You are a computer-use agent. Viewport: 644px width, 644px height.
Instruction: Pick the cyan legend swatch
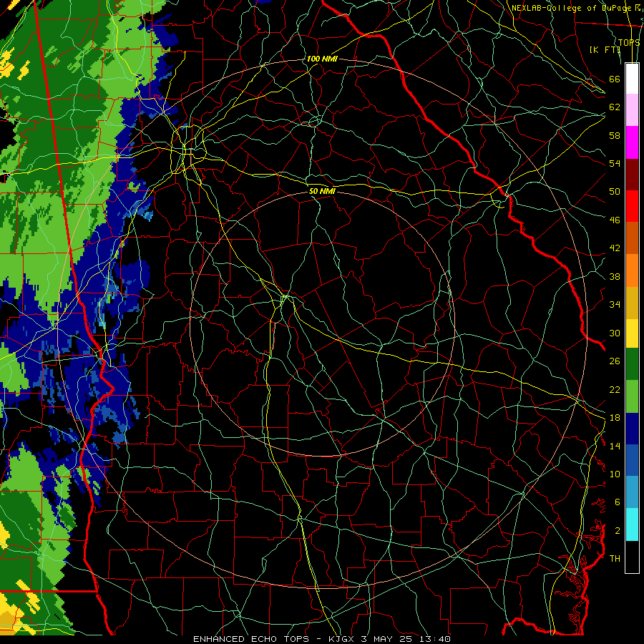coord(632,525)
